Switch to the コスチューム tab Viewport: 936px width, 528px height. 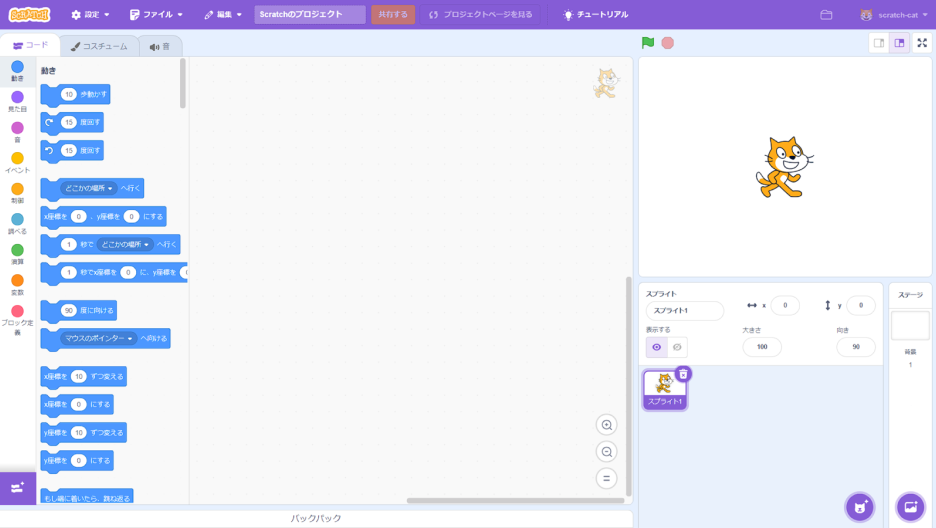click(99, 46)
